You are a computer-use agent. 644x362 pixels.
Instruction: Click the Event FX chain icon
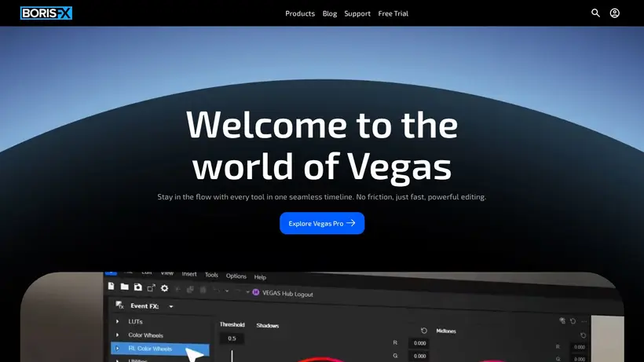click(119, 305)
